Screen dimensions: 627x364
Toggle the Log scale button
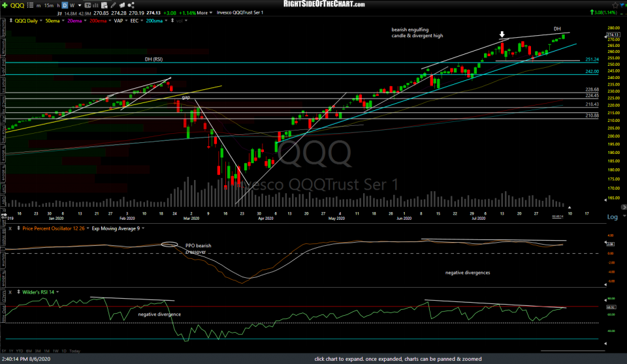[x=612, y=217]
